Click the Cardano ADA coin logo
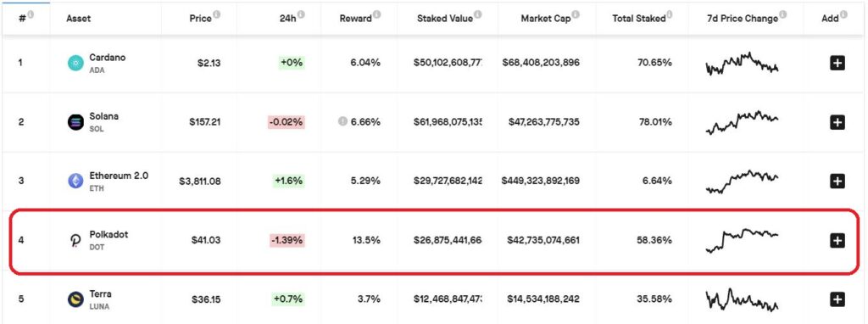The image size is (868, 324). (75, 63)
